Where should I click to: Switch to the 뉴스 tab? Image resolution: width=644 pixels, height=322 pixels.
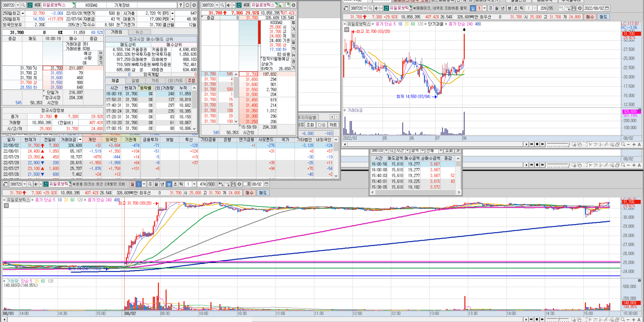pyautogui.click(x=139, y=32)
